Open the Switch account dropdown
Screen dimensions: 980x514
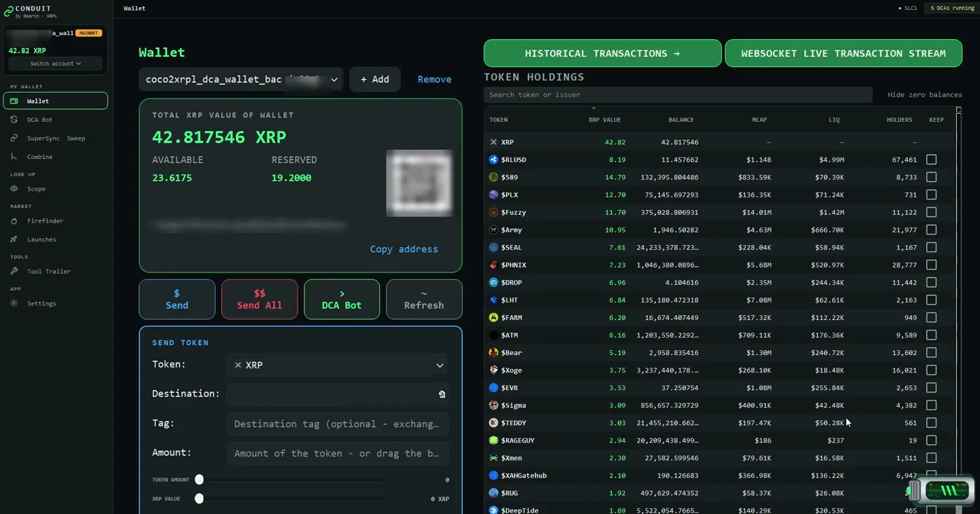tap(55, 64)
